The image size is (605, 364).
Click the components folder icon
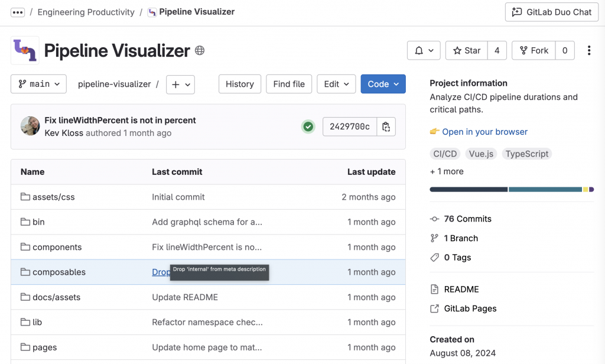pyautogui.click(x=25, y=247)
